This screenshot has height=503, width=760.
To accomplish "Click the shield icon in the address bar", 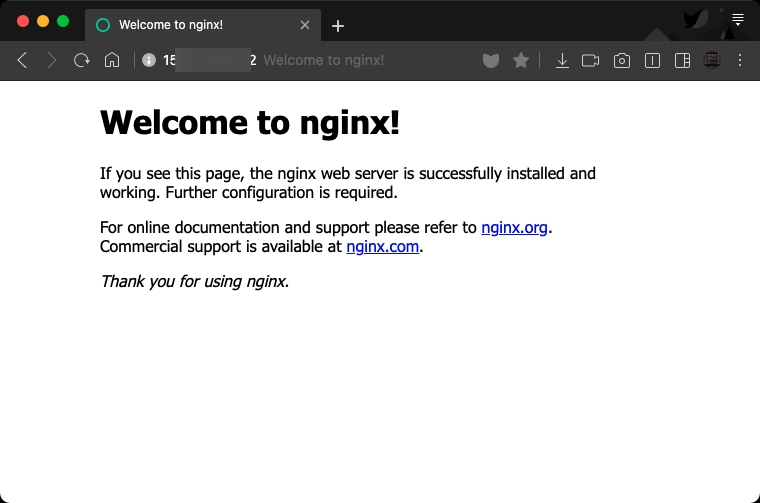I will point(491,61).
